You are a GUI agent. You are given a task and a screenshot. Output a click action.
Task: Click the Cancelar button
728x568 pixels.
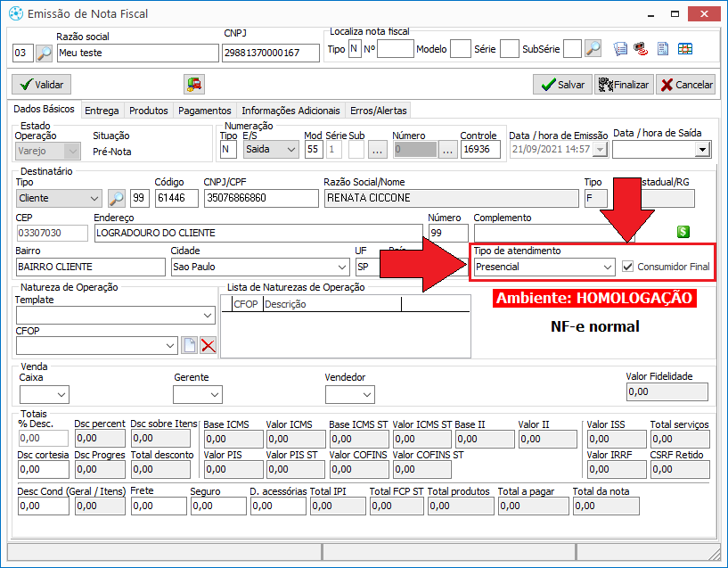(x=686, y=85)
